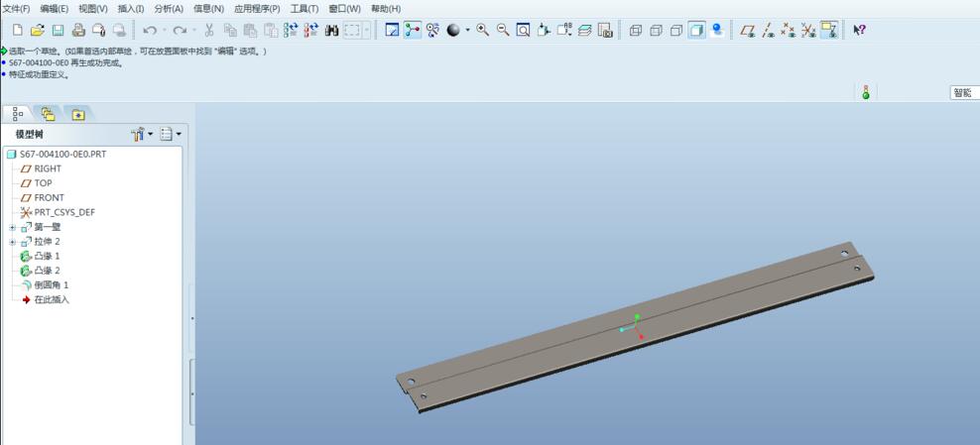Click the Zoom In magnifier
Viewport: 980px width, 445px height.
tap(483, 30)
